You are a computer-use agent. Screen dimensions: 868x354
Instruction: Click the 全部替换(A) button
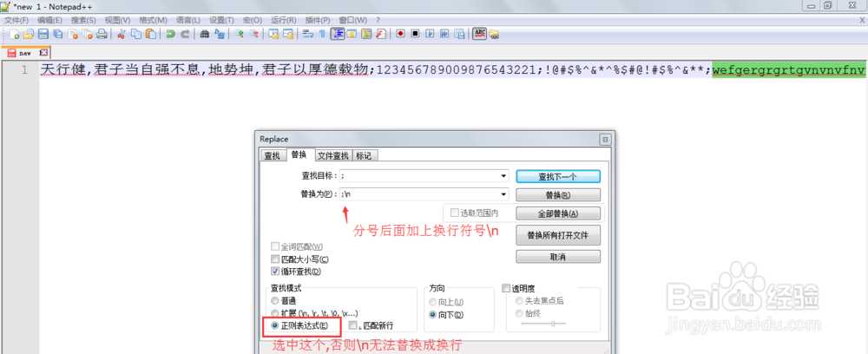(x=558, y=213)
